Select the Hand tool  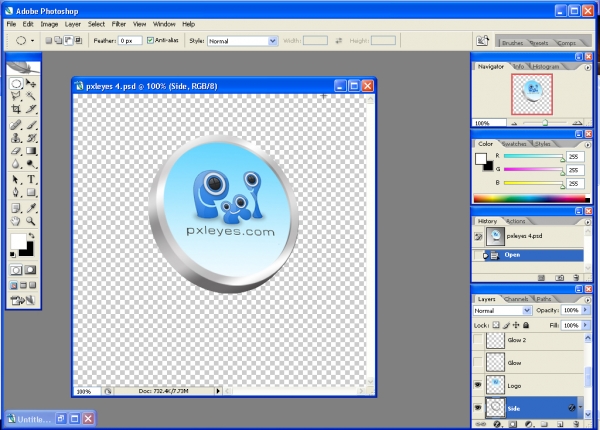pyautogui.click(x=16, y=221)
